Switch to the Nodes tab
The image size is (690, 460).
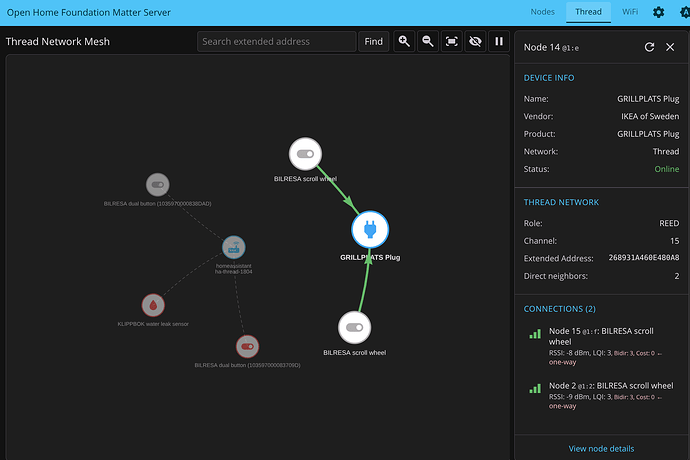tap(543, 12)
